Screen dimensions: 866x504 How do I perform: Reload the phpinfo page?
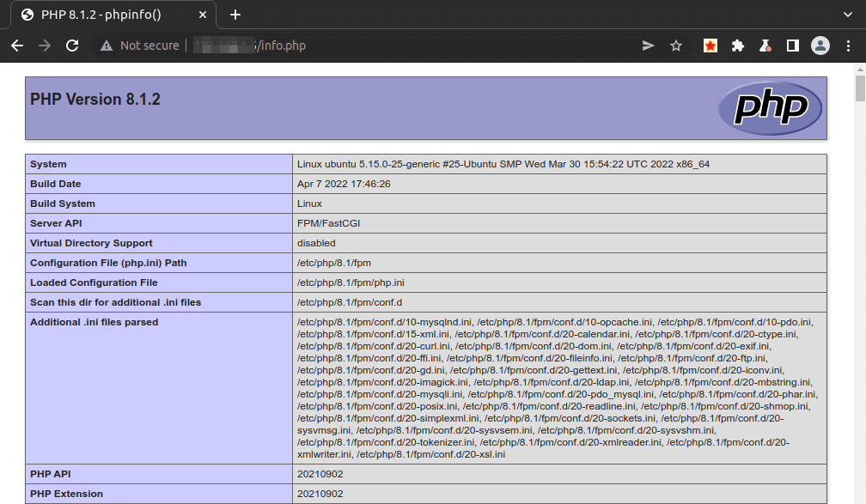72,46
